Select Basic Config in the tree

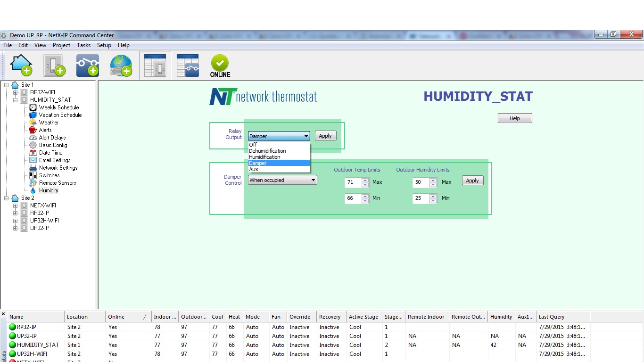53,145
